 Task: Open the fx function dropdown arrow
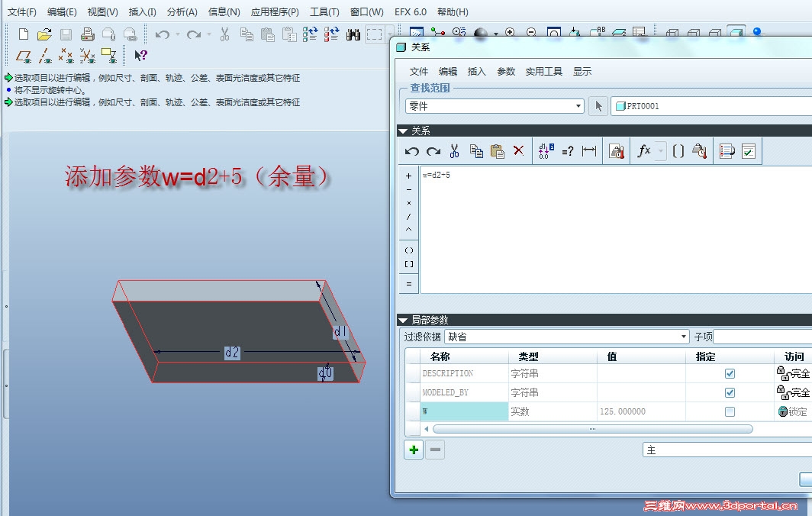(661, 151)
